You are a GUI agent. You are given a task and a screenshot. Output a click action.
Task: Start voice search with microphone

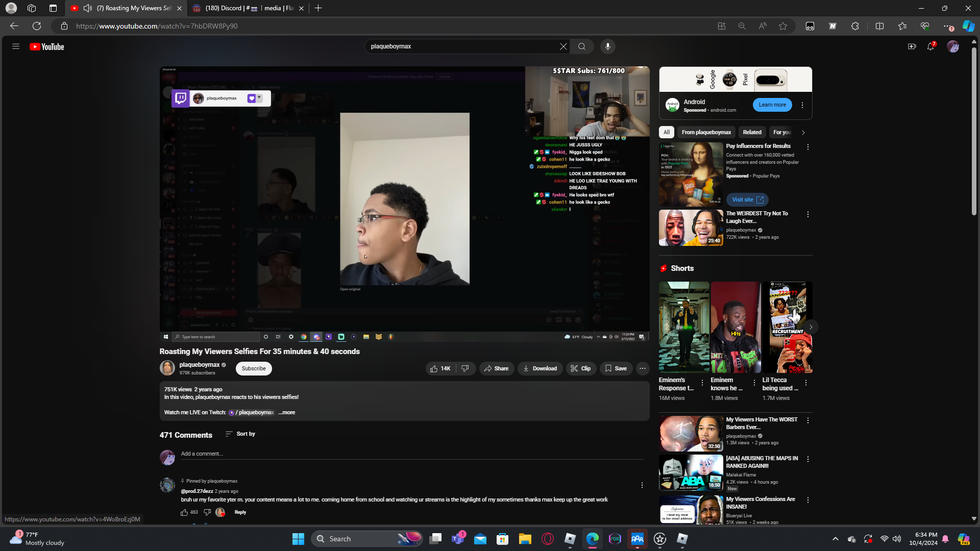[607, 46]
